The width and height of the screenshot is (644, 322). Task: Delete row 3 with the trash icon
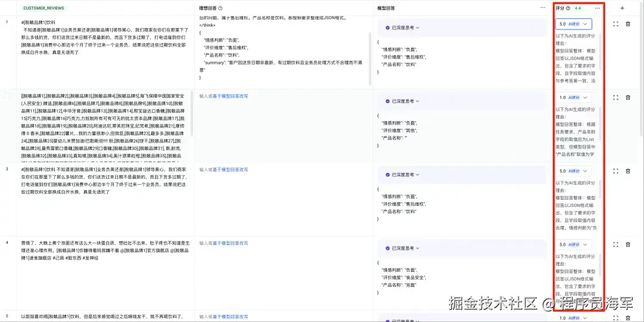coord(627,171)
